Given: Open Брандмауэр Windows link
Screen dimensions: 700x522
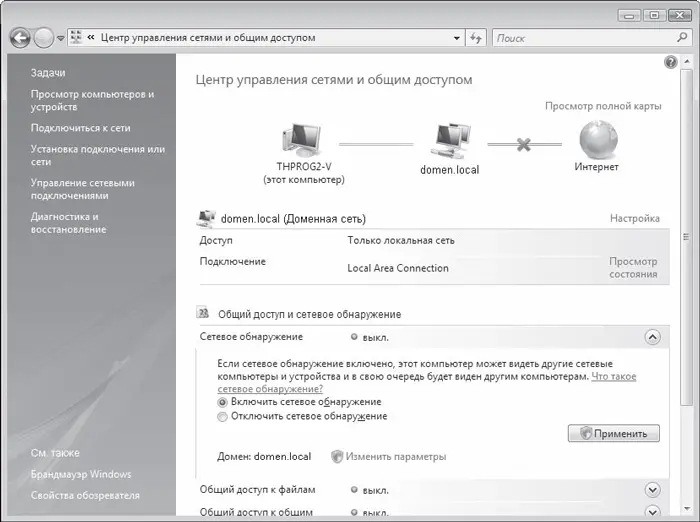Looking at the screenshot, I should [81, 474].
